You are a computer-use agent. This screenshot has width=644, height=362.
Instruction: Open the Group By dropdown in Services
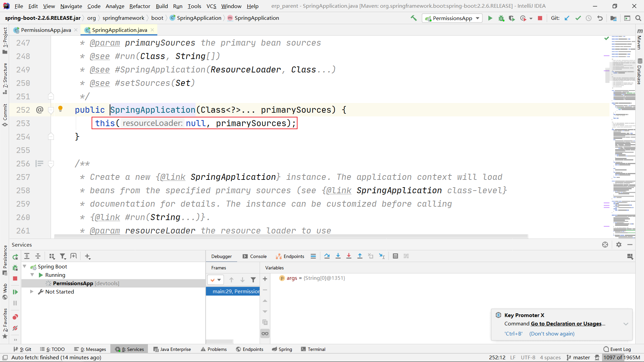coord(52,256)
